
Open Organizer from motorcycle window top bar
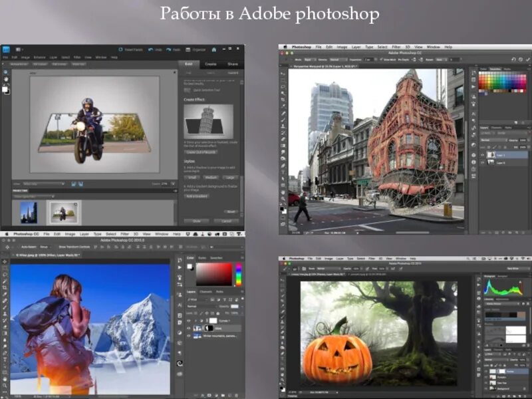click(196, 49)
